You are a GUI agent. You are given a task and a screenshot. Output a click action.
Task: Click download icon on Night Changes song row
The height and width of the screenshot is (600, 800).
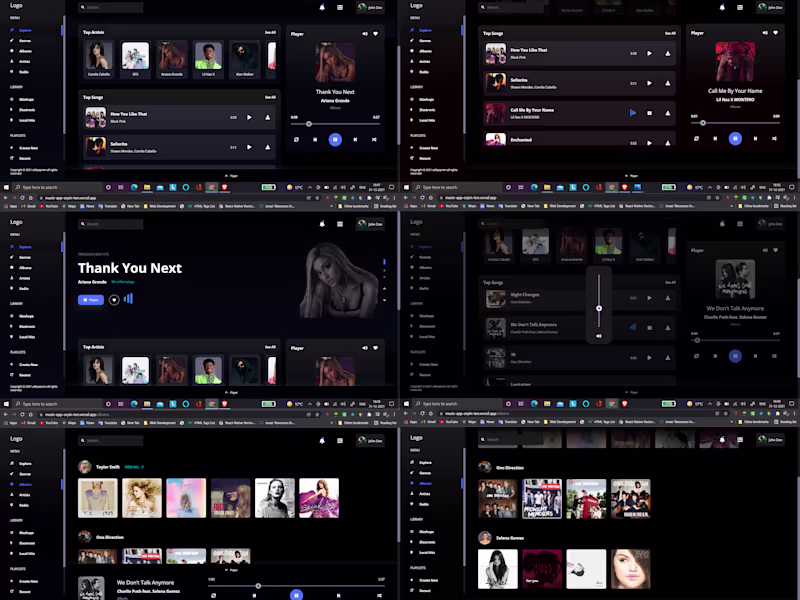[667, 298]
